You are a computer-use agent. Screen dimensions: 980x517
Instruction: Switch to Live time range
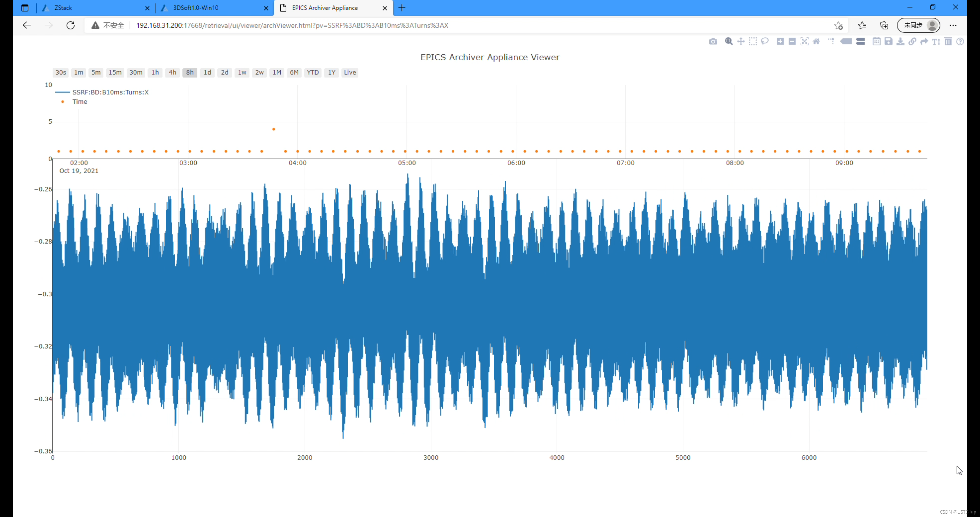(x=350, y=72)
